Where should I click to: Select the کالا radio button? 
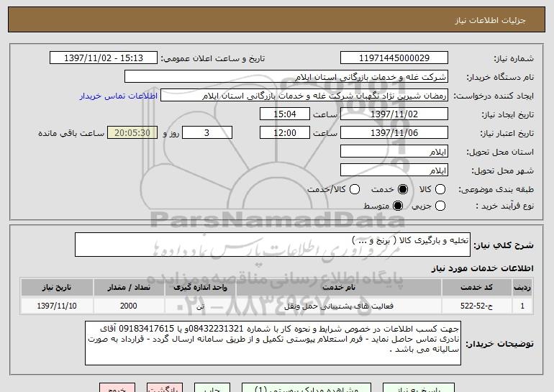(x=440, y=189)
